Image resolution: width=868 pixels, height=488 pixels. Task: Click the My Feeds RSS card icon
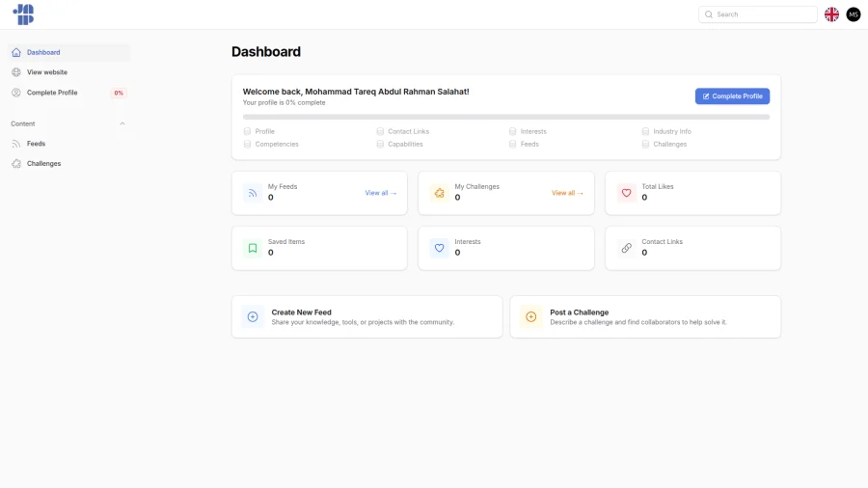(x=253, y=193)
